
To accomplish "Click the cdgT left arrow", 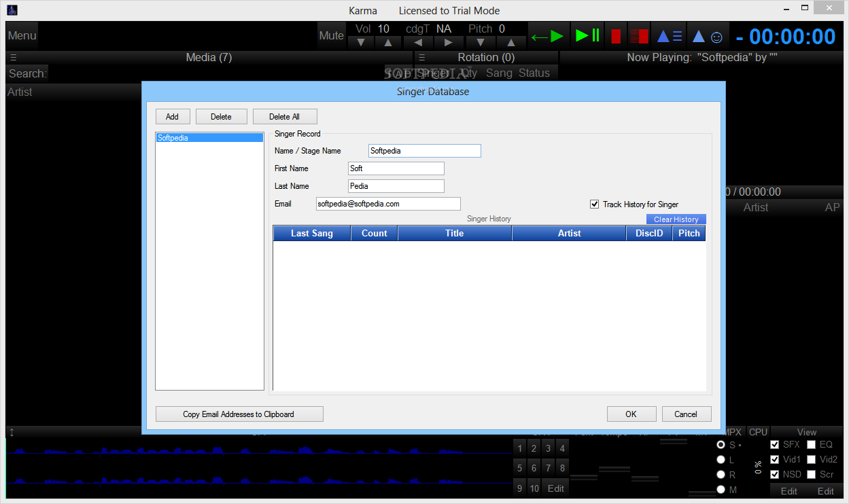I will click(x=418, y=42).
